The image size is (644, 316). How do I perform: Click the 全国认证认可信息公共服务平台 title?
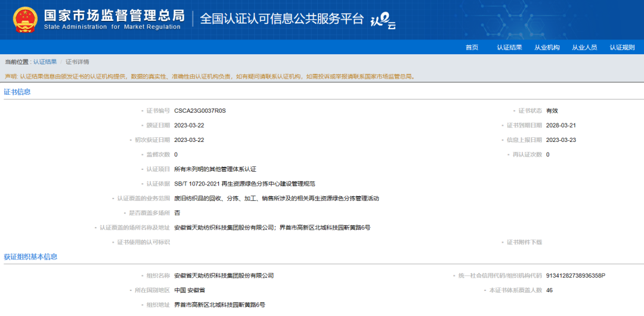click(281, 19)
